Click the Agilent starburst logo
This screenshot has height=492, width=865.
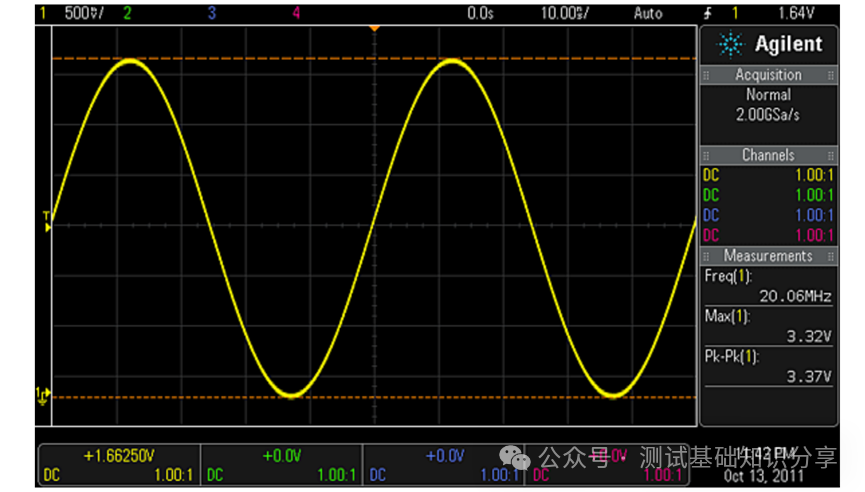coord(730,44)
